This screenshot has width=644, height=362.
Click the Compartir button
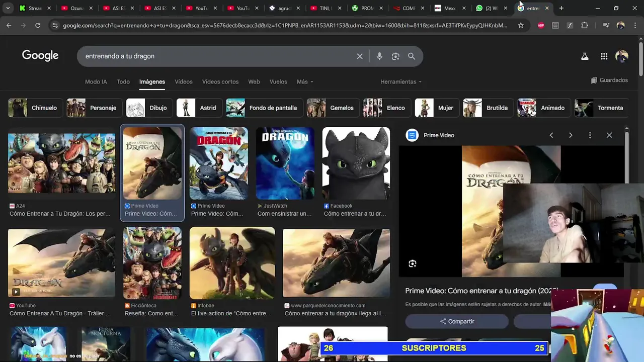(457, 321)
